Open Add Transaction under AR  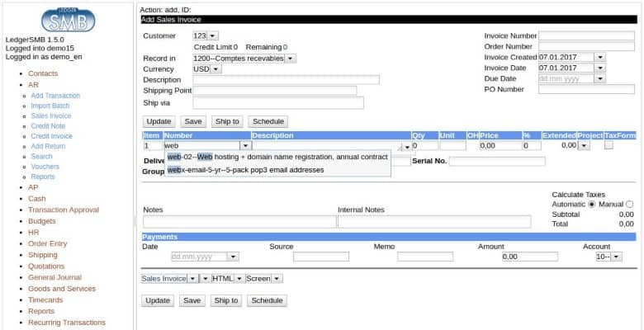(x=55, y=96)
